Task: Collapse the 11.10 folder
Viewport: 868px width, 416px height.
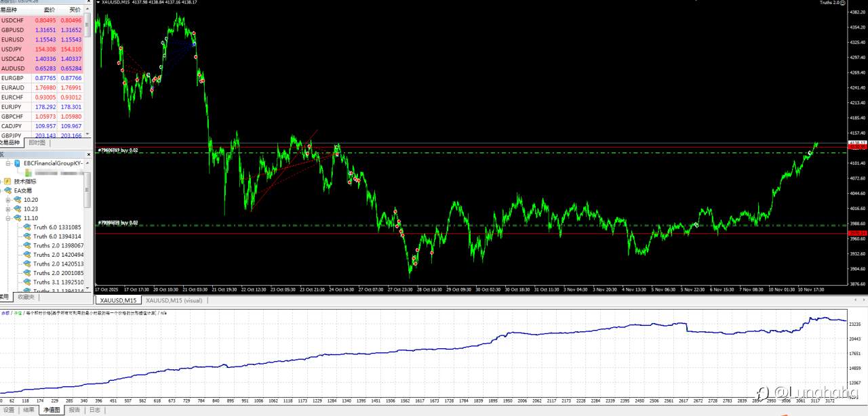Action: tap(9, 218)
